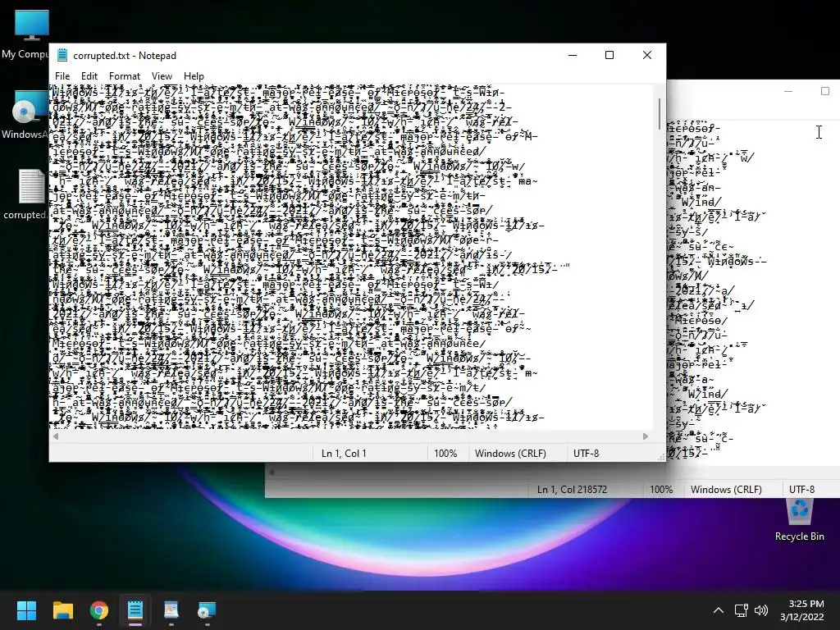Click Windows (CRLF) in background Notepad status bar
The width and height of the screenshot is (840, 630).
coord(726,489)
